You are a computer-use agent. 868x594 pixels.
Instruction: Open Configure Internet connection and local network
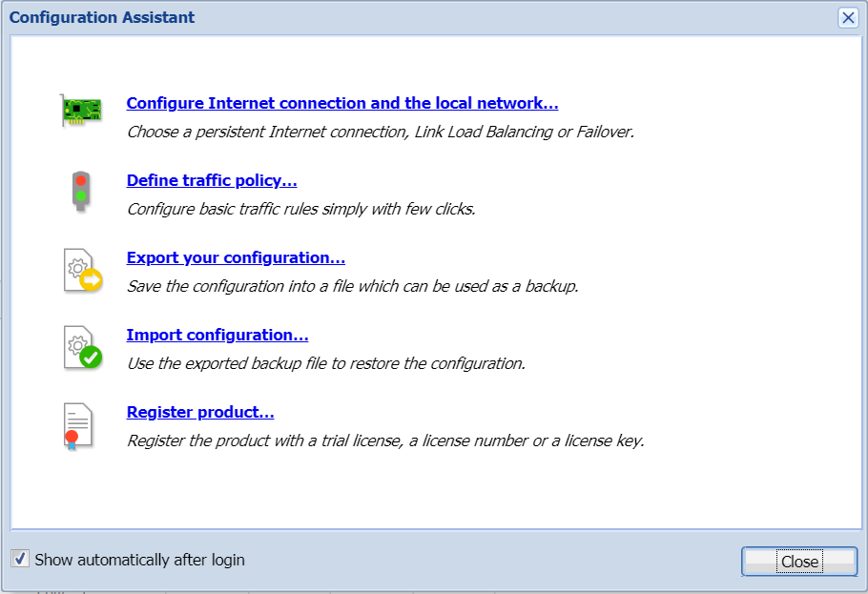[342, 103]
